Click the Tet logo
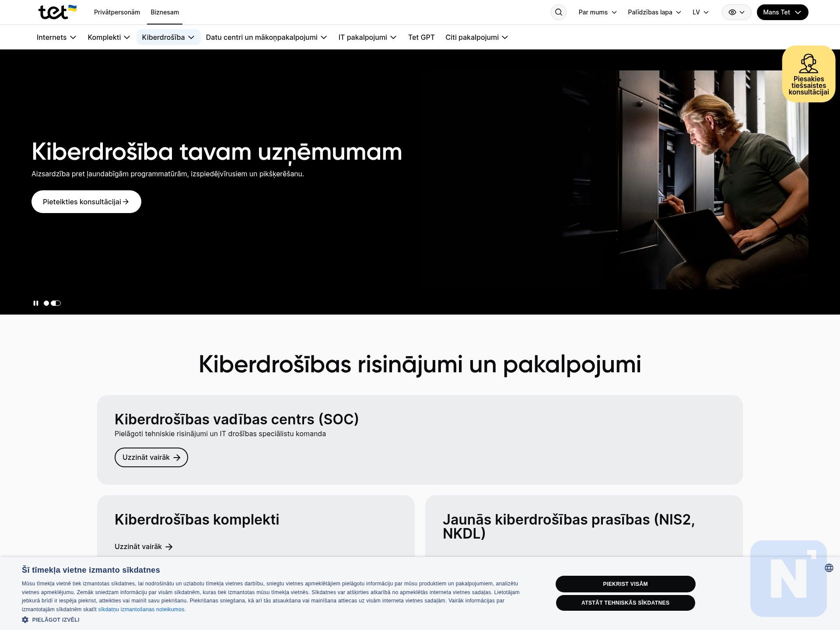Viewport: 840px width, 630px height. point(57,12)
